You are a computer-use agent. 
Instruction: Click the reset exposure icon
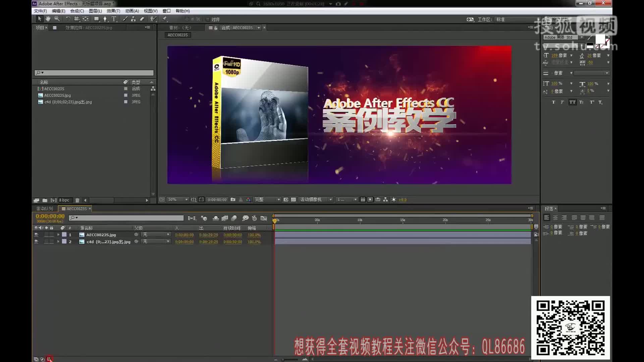point(394,199)
